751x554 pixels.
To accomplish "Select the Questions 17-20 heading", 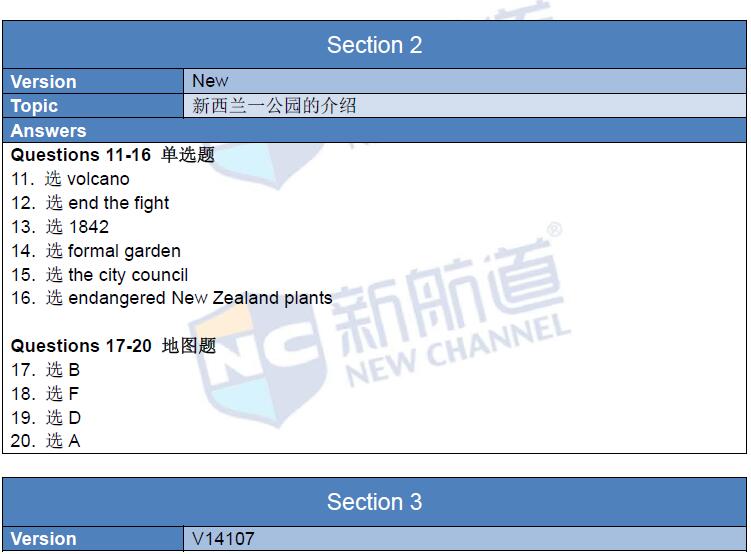I will (114, 346).
